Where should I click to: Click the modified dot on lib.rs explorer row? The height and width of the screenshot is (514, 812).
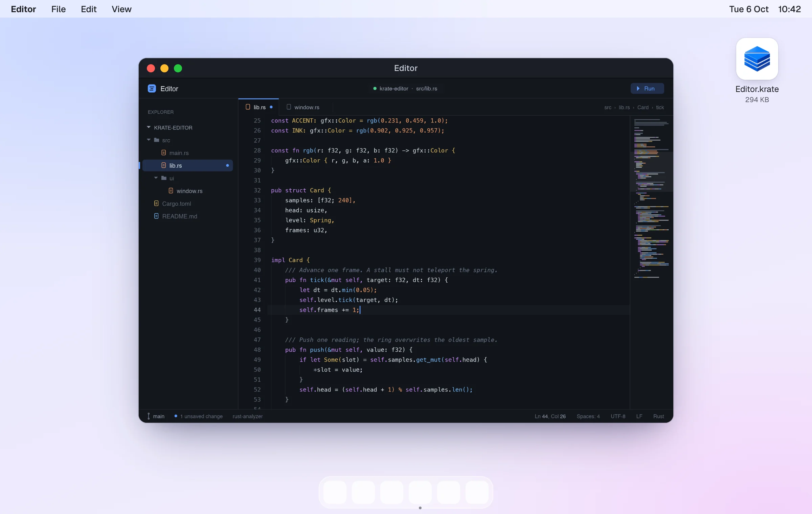[x=227, y=165]
